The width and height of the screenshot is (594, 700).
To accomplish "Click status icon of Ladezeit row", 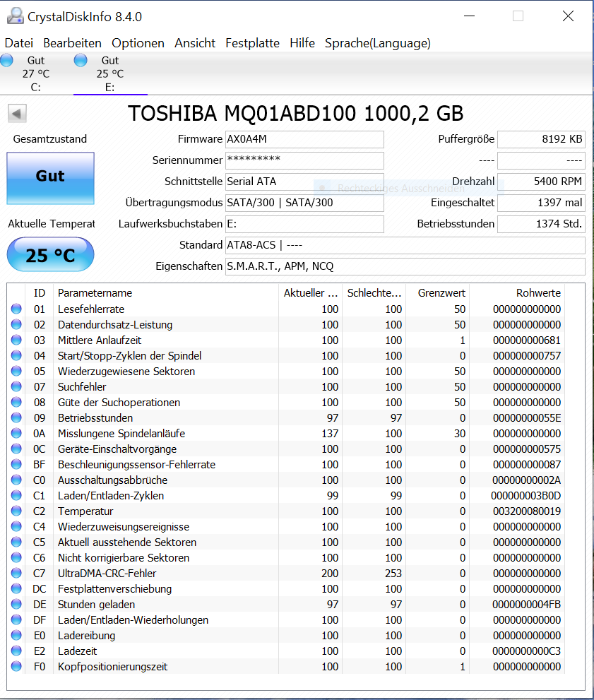I will pyautogui.click(x=16, y=651).
